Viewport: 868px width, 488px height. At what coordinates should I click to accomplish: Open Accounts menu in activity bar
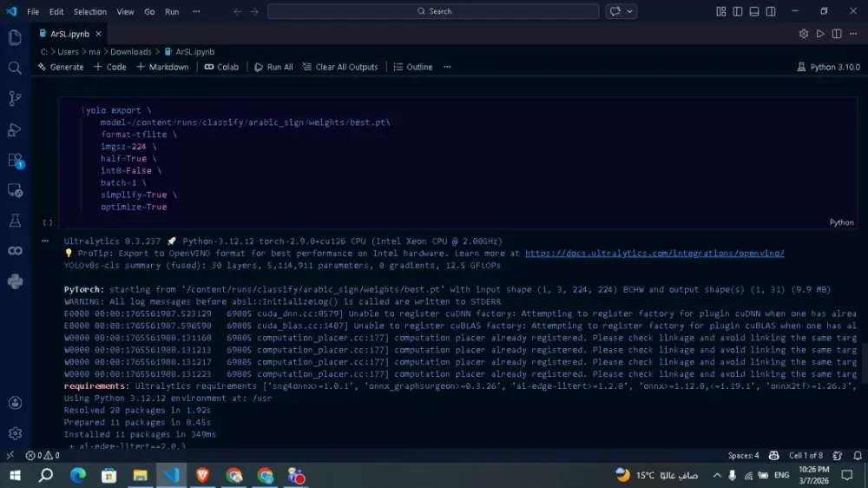click(x=15, y=403)
